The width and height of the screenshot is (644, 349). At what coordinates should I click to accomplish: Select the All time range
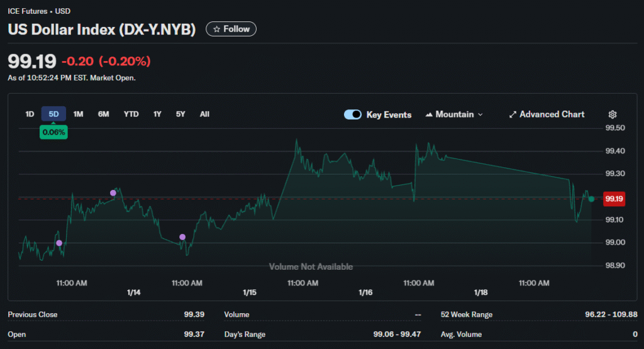pyautogui.click(x=204, y=114)
